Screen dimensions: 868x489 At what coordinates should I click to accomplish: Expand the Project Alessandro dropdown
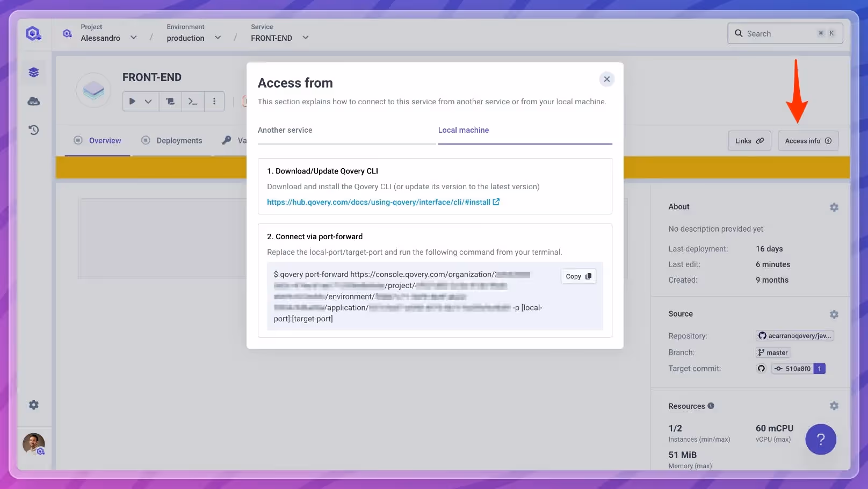(x=133, y=38)
